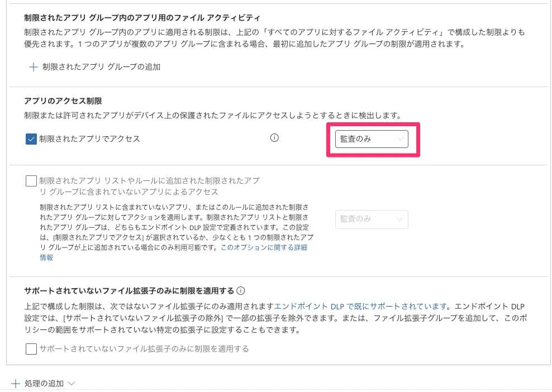Click the chevron in the greyed-out 監査のみ dropdown
This screenshot has width=552, height=392.
click(399, 219)
